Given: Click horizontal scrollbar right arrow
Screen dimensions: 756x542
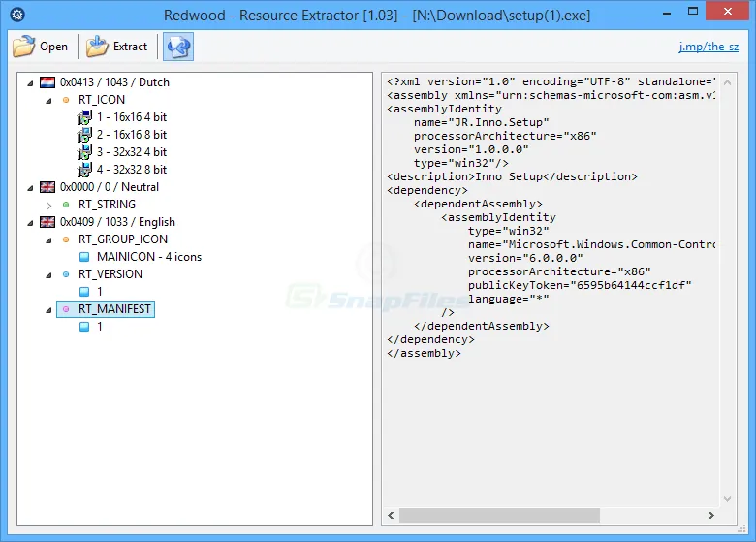Looking at the screenshot, I should 711,515.
